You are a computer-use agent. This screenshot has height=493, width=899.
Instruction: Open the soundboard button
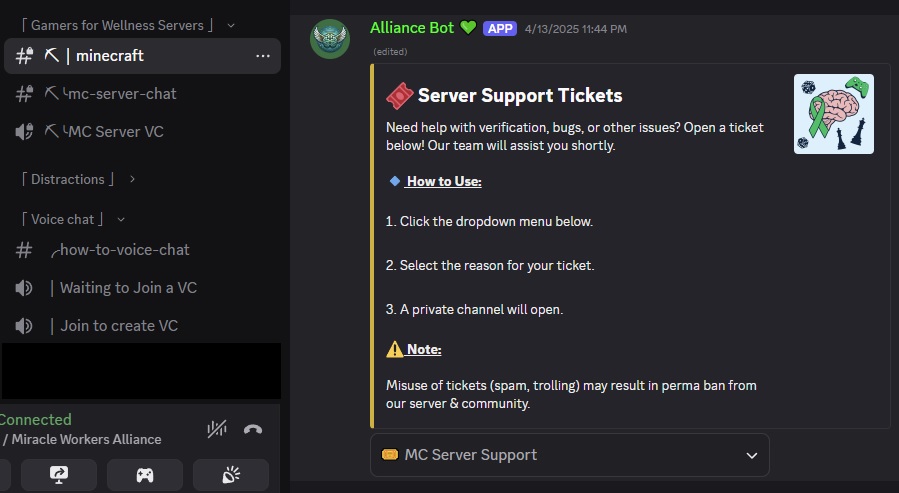pyautogui.click(x=230, y=475)
